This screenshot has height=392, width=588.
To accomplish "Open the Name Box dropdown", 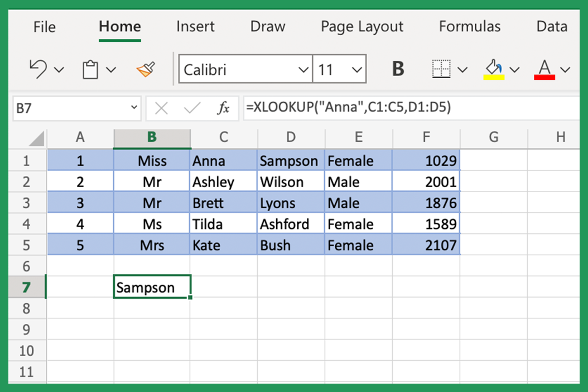I will click(x=133, y=108).
